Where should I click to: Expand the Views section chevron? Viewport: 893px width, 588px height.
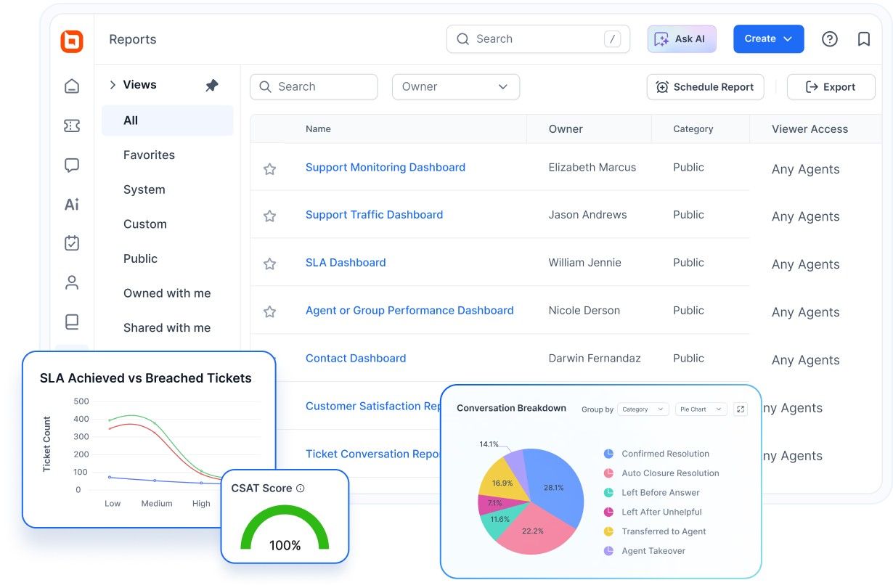click(113, 85)
